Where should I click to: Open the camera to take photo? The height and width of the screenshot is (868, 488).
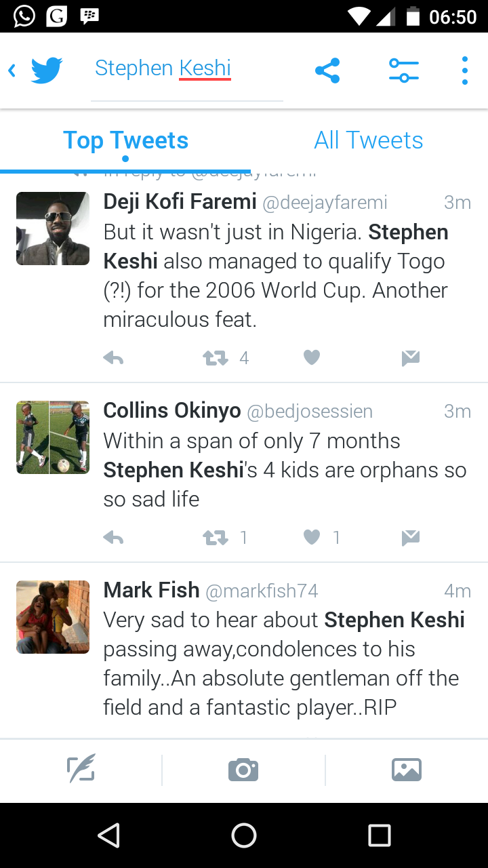click(243, 770)
